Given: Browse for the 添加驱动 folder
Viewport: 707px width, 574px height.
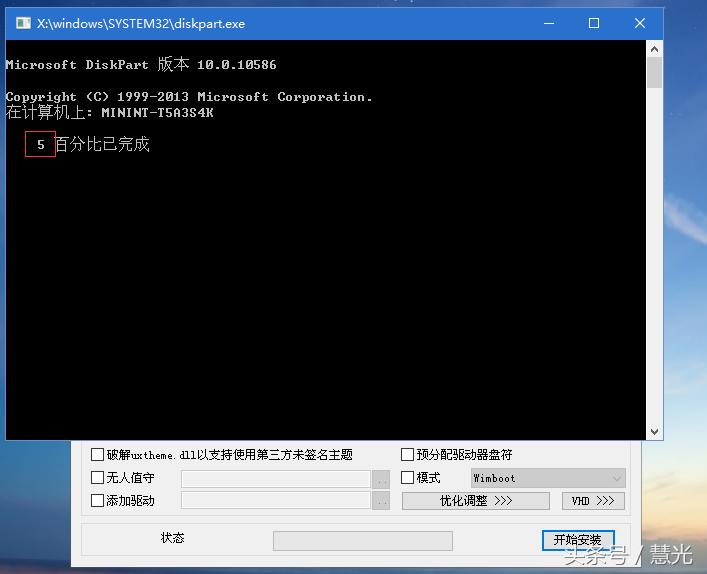Looking at the screenshot, I should point(381,501).
